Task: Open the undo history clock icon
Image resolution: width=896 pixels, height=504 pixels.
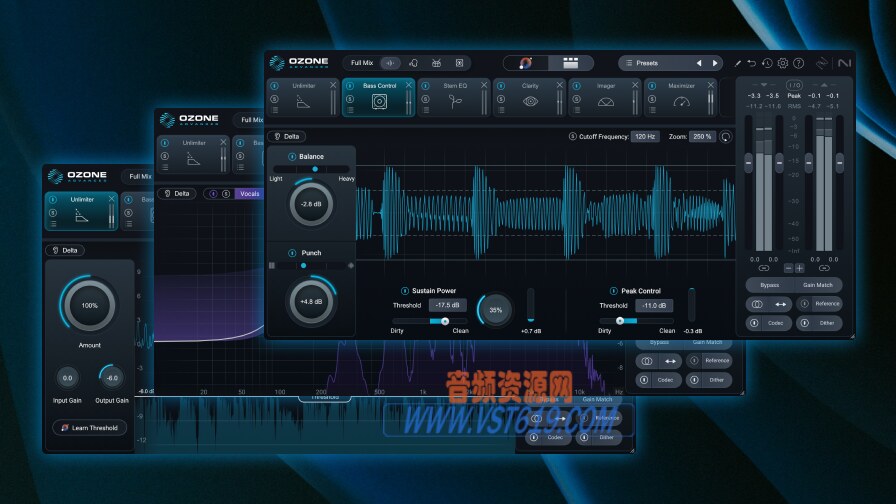Action: (767, 63)
